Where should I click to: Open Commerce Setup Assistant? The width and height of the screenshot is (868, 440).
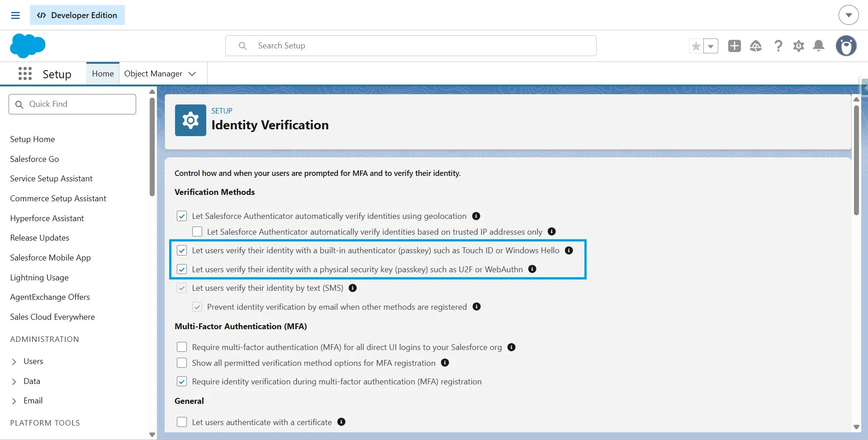(x=58, y=199)
